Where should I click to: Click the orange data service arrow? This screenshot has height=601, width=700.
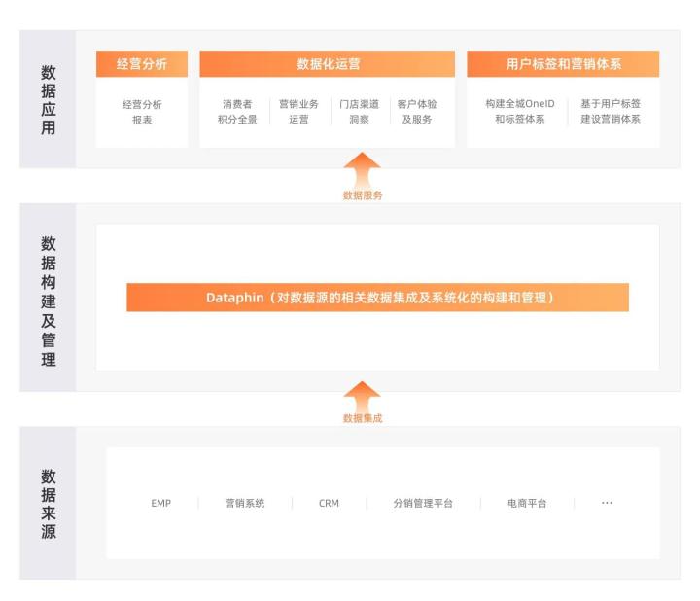363,169
